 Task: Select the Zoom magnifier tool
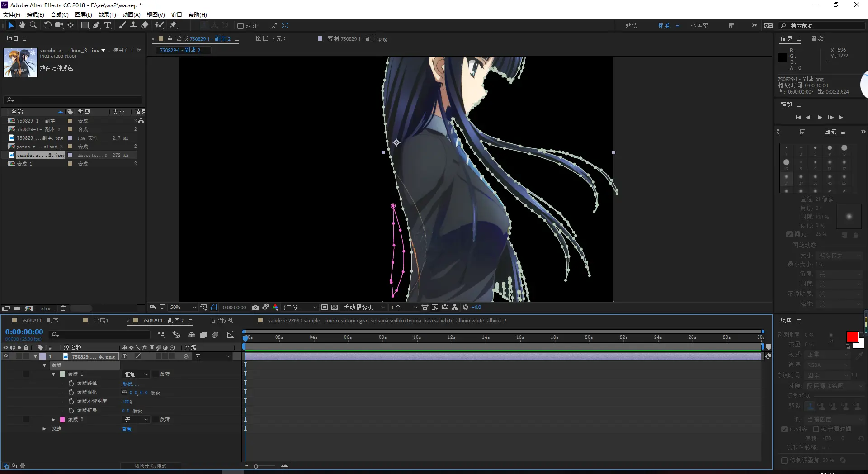click(x=33, y=25)
